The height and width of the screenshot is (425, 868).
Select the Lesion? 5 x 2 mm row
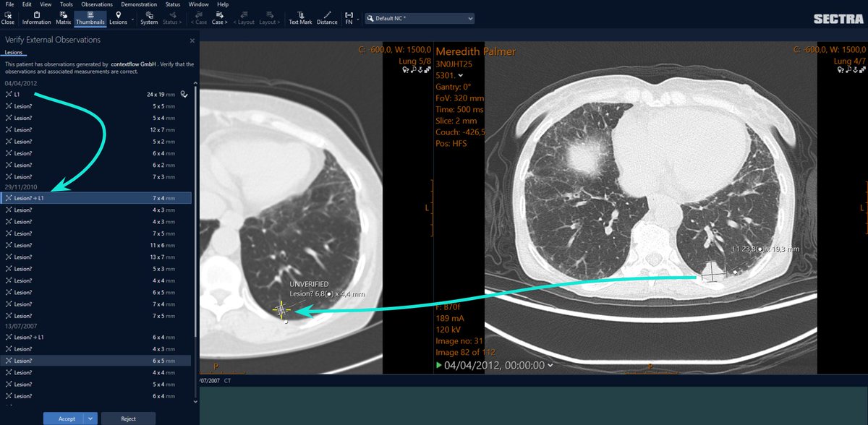(x=97, y=141)
